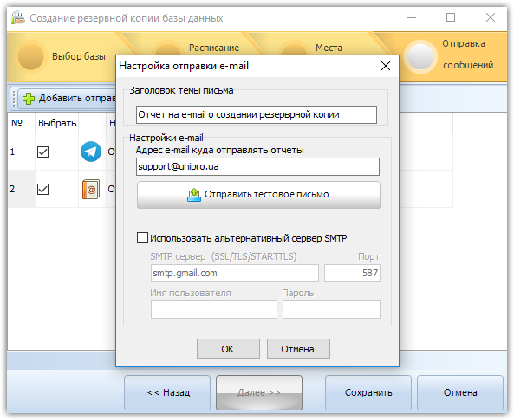Click the Имя пользователя input field
This screenshot has width=514, height=420.
(x=214, y=310)
